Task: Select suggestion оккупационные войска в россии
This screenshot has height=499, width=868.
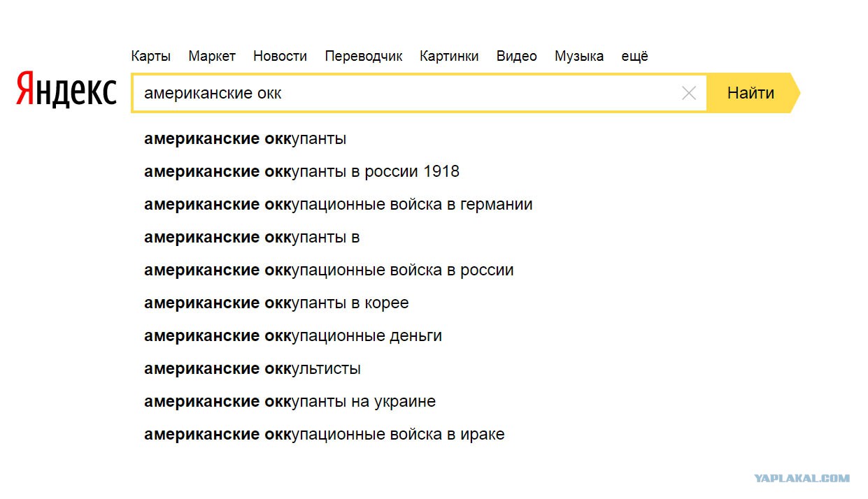Action: tap(329, 270)
